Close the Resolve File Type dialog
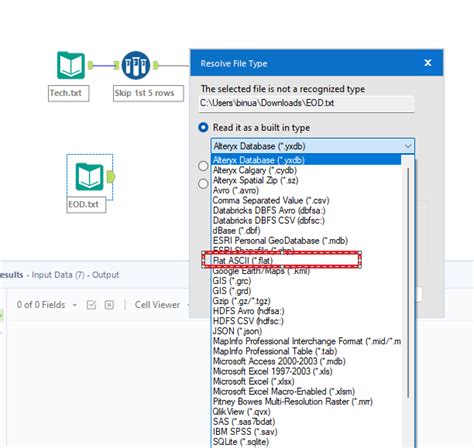 [x=428, y=63]
